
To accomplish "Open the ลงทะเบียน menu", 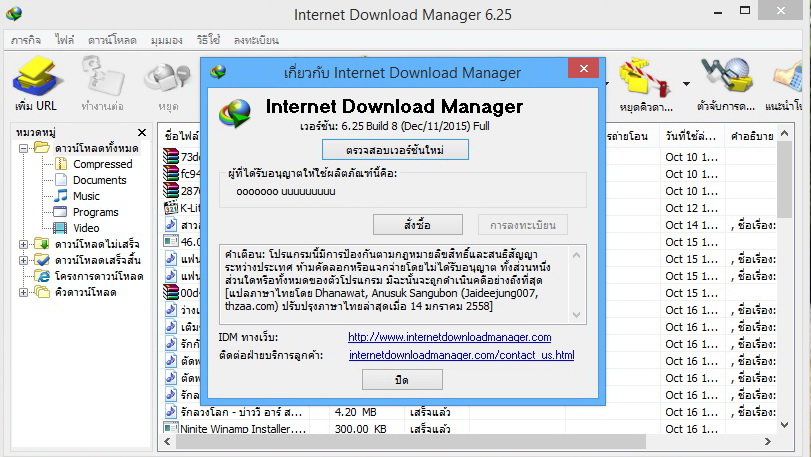I will pyautogui.click(x=256, y=40).
